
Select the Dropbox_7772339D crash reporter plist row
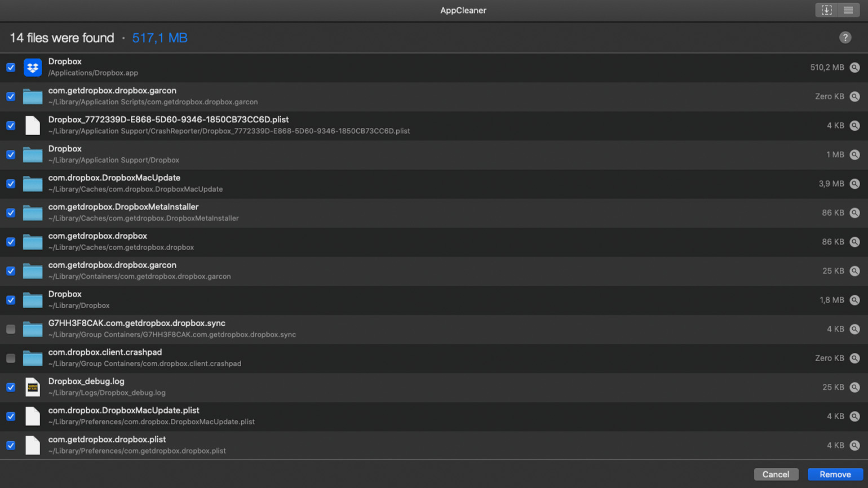tap(434, 126)
